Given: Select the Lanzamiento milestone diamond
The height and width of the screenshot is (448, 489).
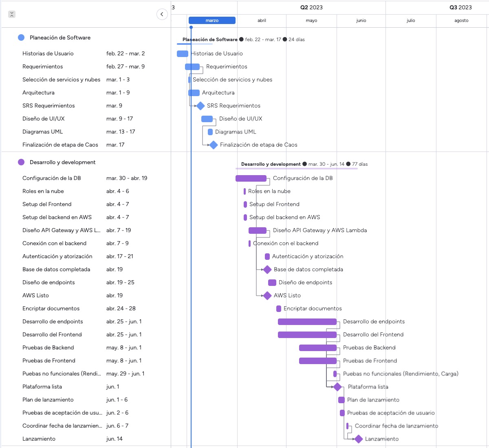Looking at the screenshot, I should click(x=359, y=439).
